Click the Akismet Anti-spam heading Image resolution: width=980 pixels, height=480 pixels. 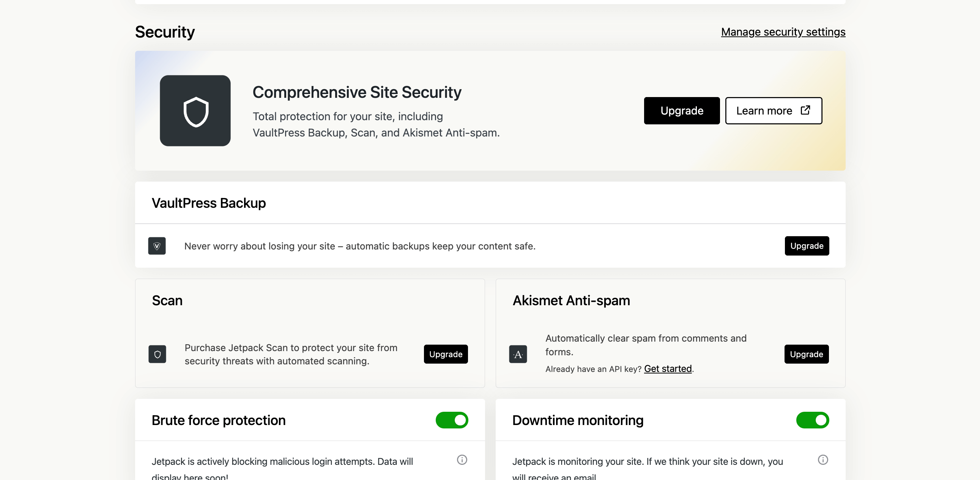[x=571, y=300]
